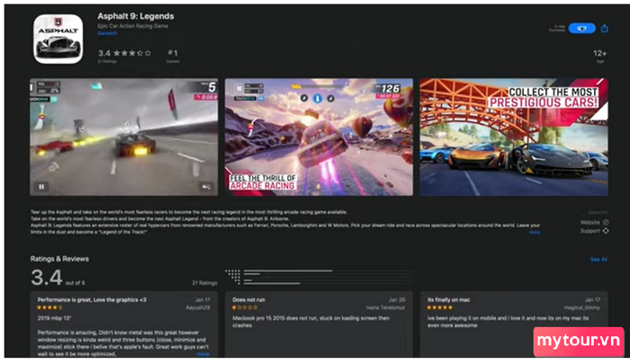Click the rating distribution bar chart
The image size is (630, 364).
pyautogui.click(x=319, y=277)
